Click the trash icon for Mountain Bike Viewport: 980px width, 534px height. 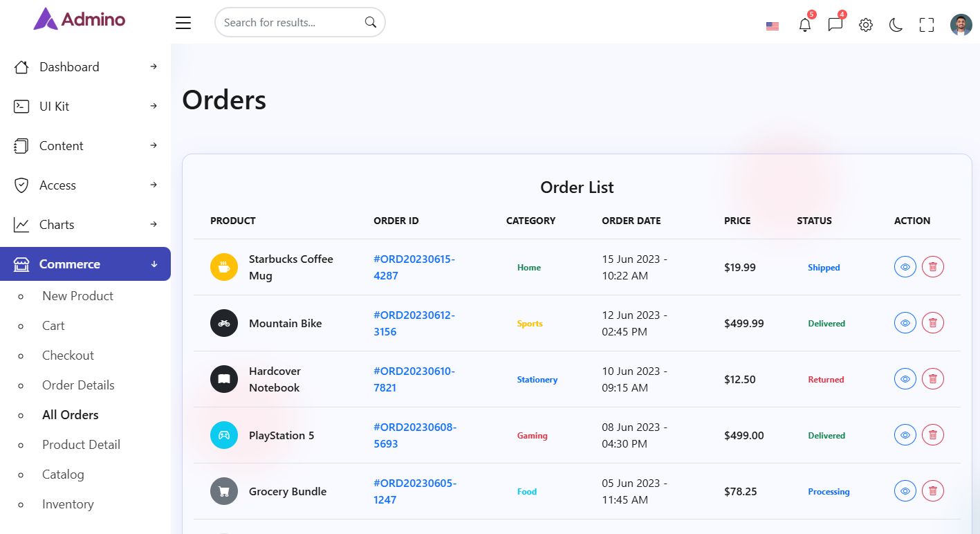(932, 323)
